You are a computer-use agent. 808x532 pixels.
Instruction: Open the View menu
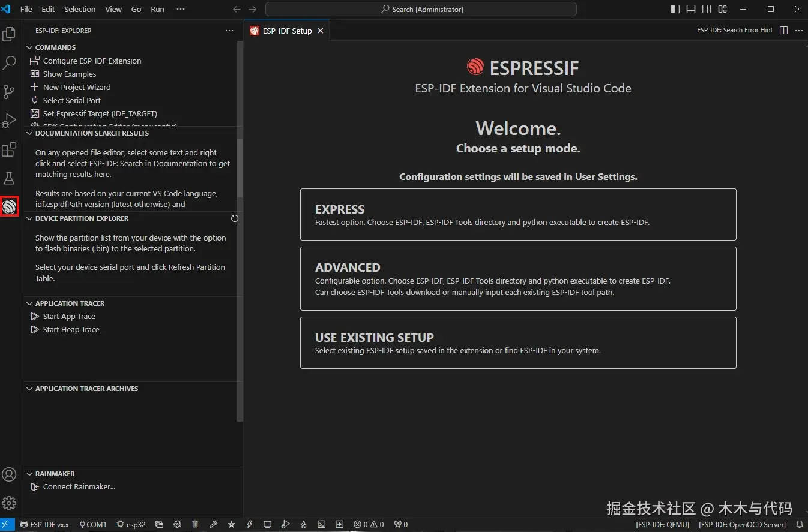113,9
